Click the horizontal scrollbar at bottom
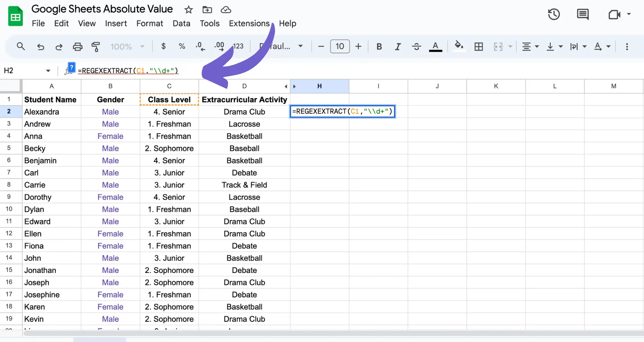 pyautogui.click(x=333, y=333)
